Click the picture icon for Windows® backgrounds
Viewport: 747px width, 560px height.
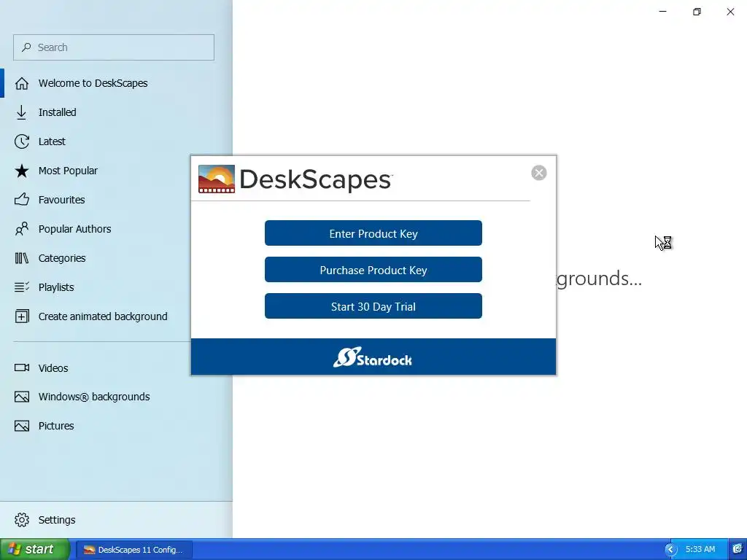tap(21, 397)
